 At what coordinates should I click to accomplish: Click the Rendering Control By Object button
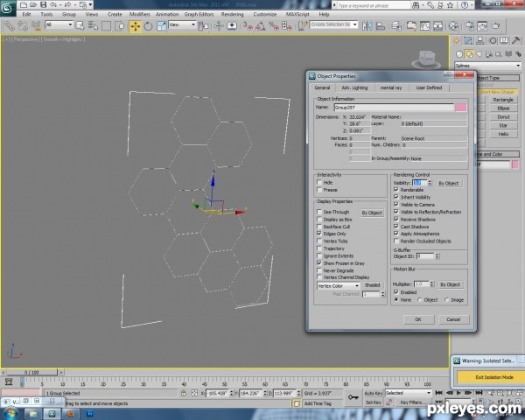tap(448, 183)
